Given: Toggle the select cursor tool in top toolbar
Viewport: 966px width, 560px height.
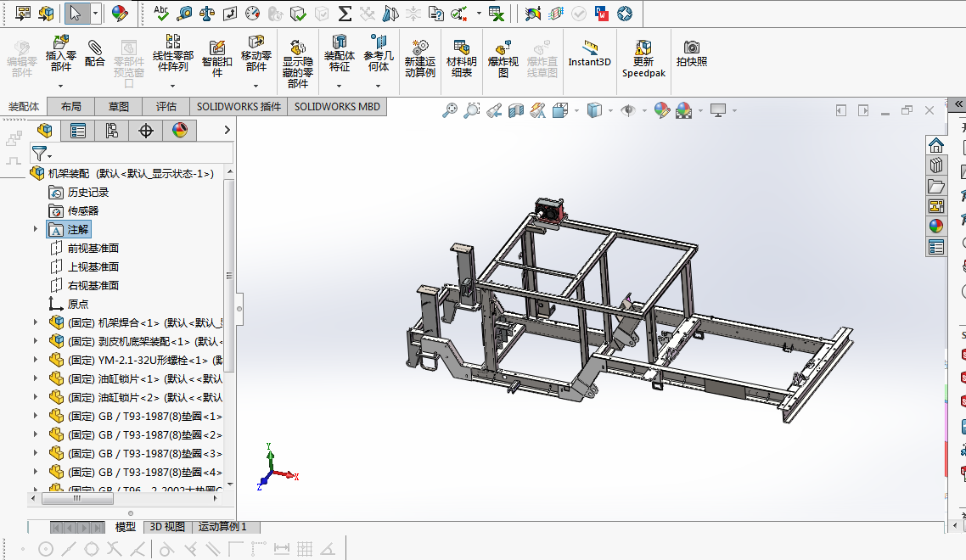Looking at the screenshot, I should click(x=76, y=13).
